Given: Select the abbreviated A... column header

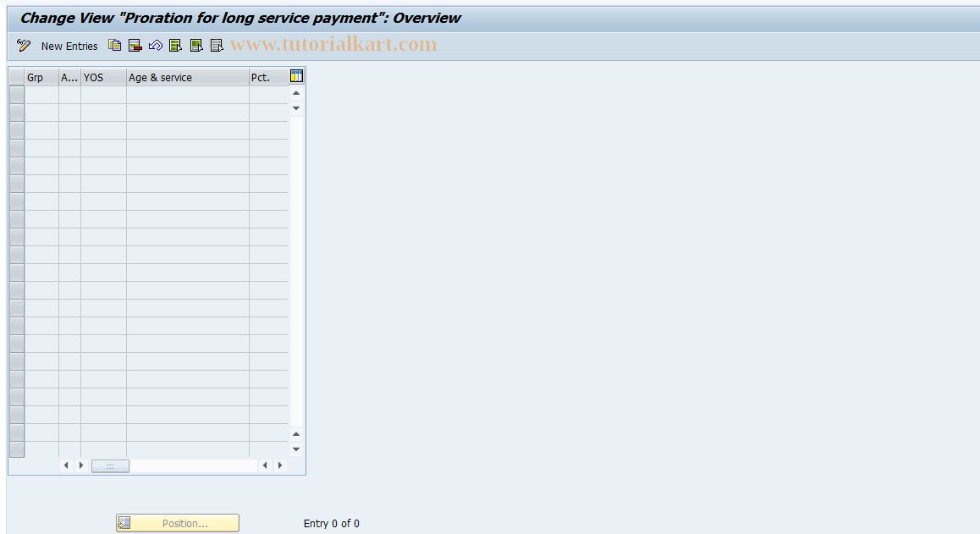Looking at the screenshot, I should (x=70, y=78).
